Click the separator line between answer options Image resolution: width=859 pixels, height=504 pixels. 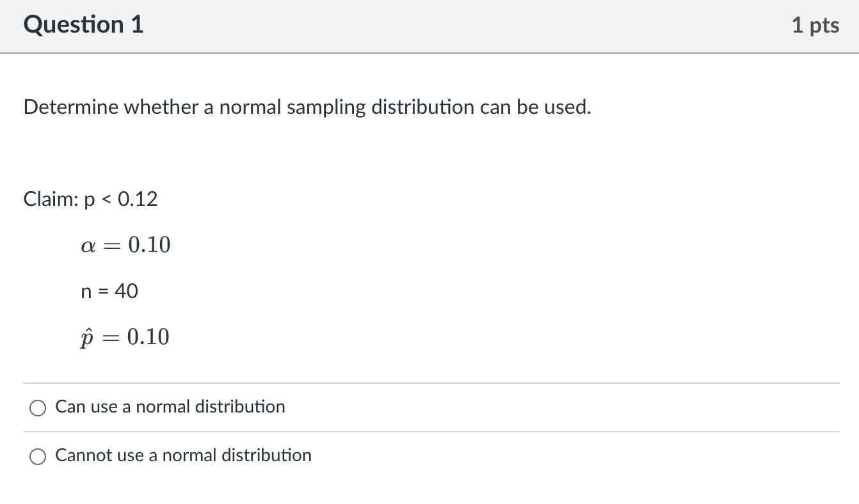pyautogui.click(x=429, y=431)
